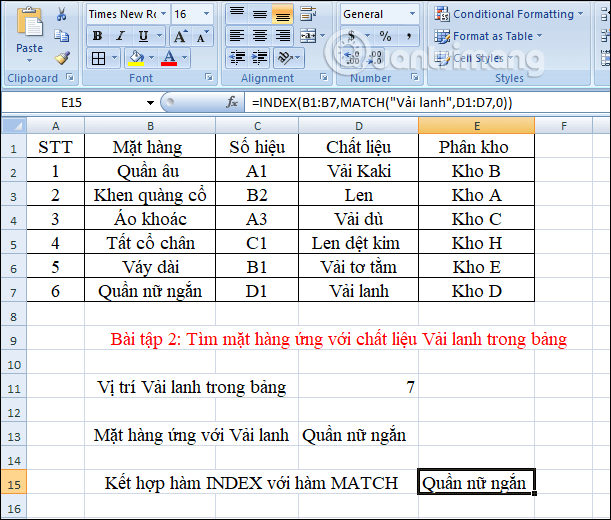Open Font dialog launcher

(x=209, y=77)
